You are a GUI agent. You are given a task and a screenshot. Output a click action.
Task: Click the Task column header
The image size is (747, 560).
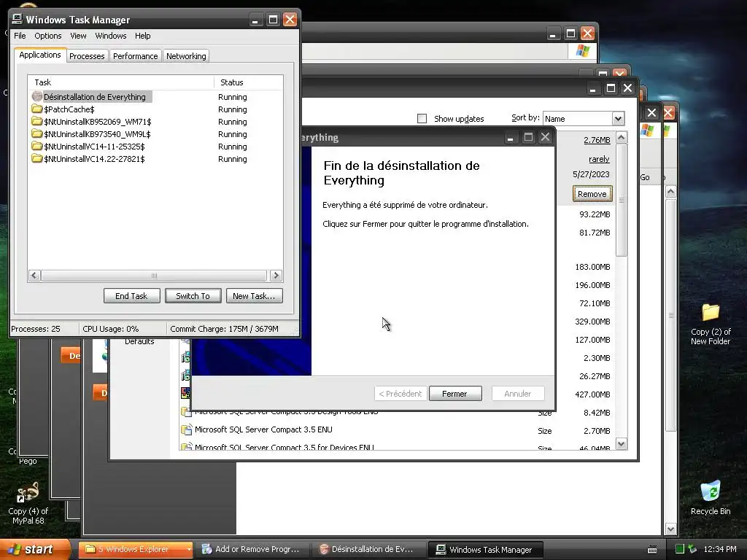pos(120,82)
